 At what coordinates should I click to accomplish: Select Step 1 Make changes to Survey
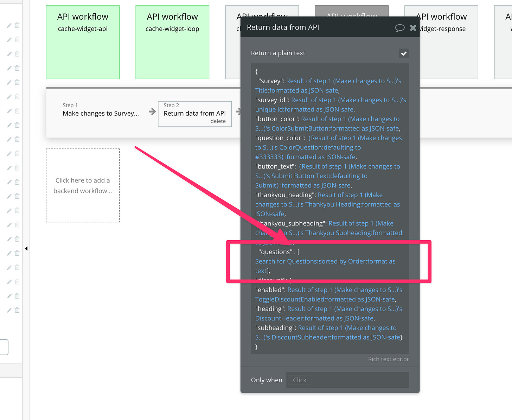coord(100,113)
